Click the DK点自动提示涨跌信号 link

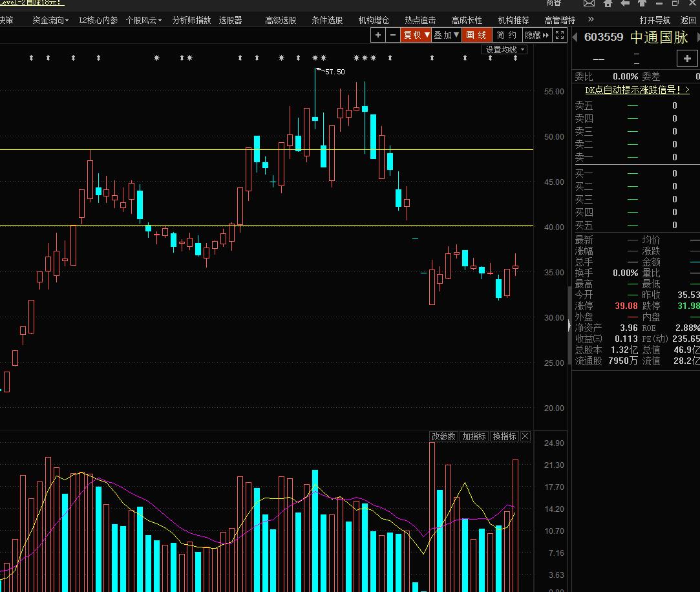pos(637,90)
